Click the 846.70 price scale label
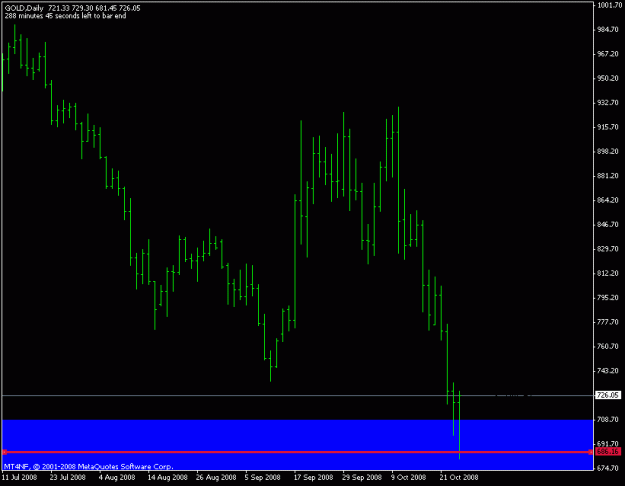Image resolution: width=625 pixels, height=486 pixels. (x=608, y=224)
